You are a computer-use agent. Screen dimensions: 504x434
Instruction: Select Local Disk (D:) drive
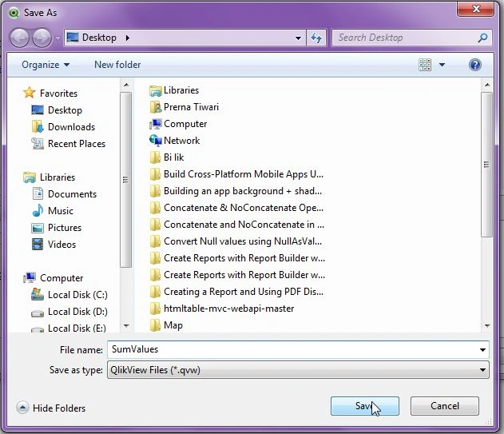[x=69, y=312]
